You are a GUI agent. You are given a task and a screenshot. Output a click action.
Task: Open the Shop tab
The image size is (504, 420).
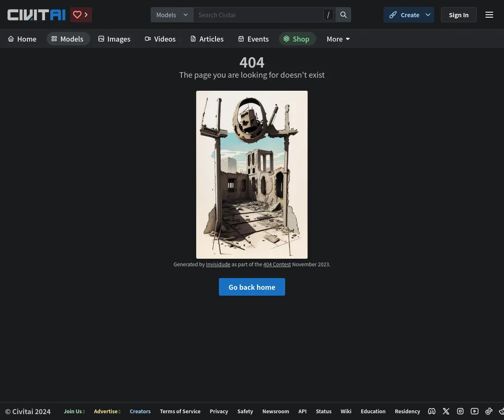tap(297, 39)
